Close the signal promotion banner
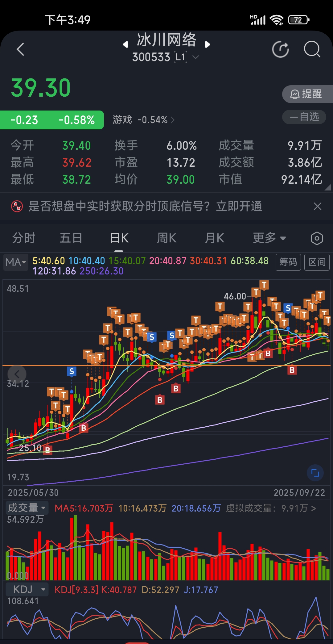 pos(317,206)
